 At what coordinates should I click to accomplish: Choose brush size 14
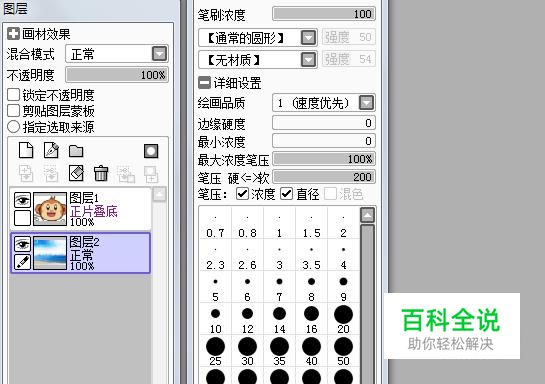tap(279, 319)
